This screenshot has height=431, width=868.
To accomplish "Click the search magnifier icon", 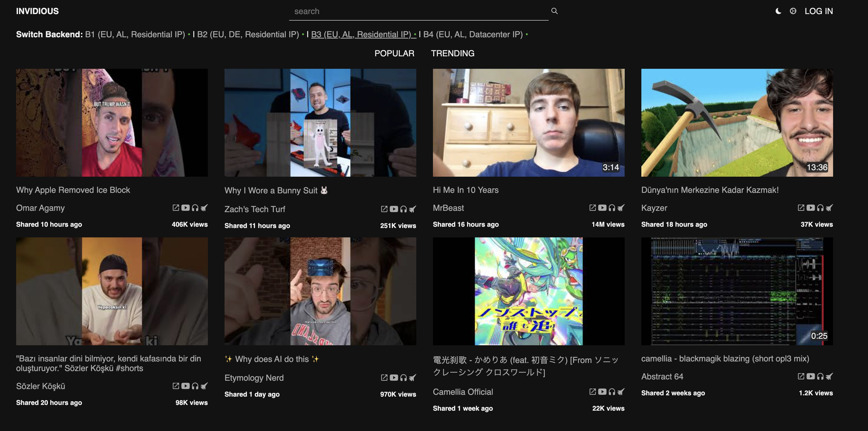I will [554, 11].
